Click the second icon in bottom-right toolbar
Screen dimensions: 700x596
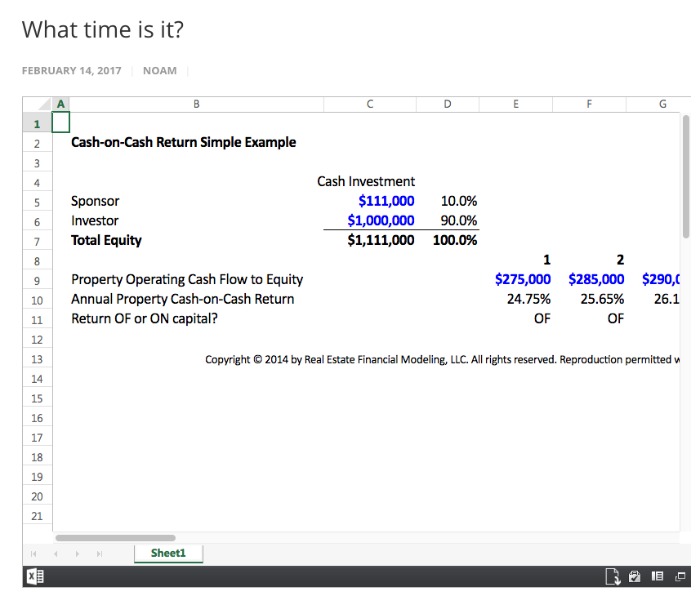[x=635, y=576]
